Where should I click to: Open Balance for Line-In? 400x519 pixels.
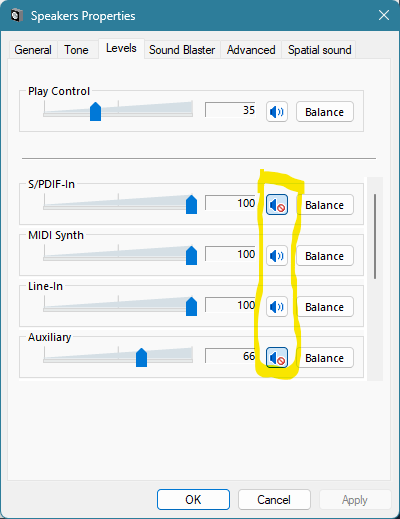[x=325, y=307]
